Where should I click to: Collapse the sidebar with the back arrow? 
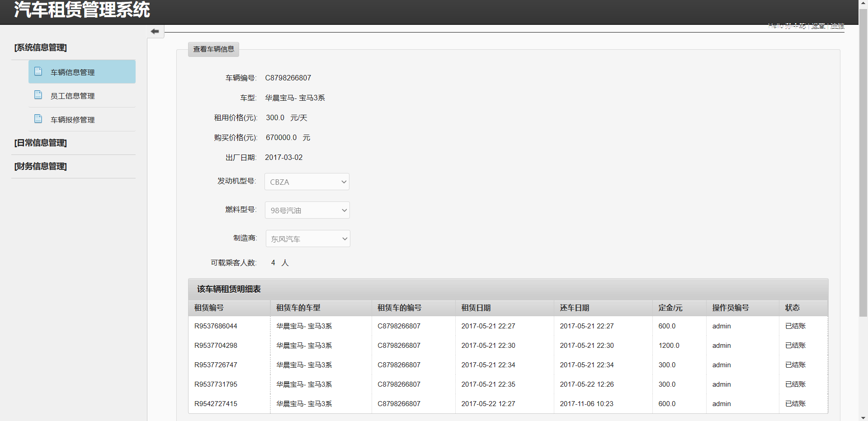coord(155,31)
